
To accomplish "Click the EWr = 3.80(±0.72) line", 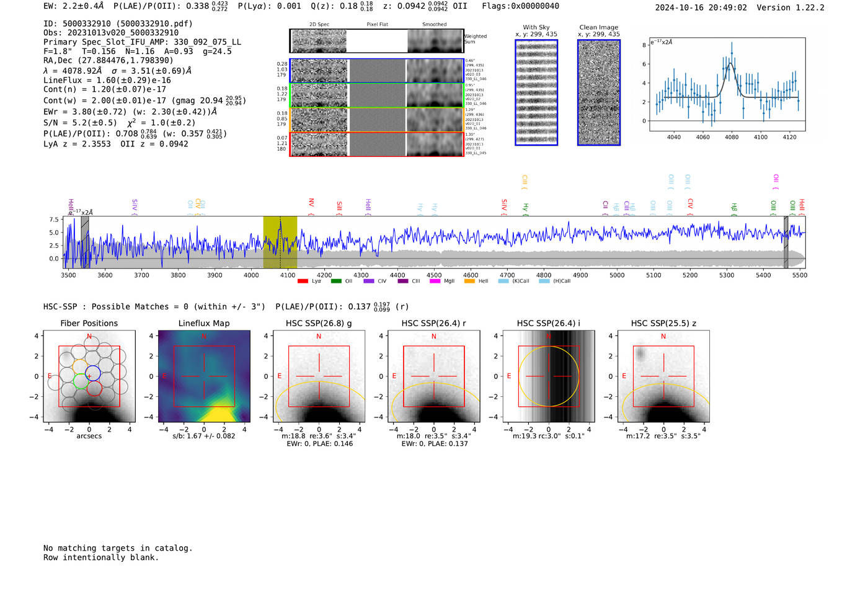I will (130, 112).
